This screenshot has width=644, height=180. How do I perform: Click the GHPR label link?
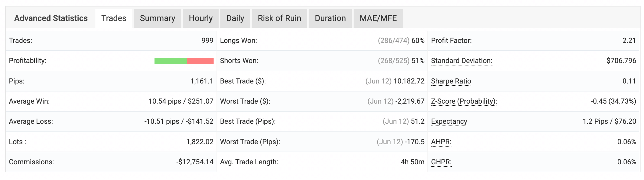pos(441,162)
